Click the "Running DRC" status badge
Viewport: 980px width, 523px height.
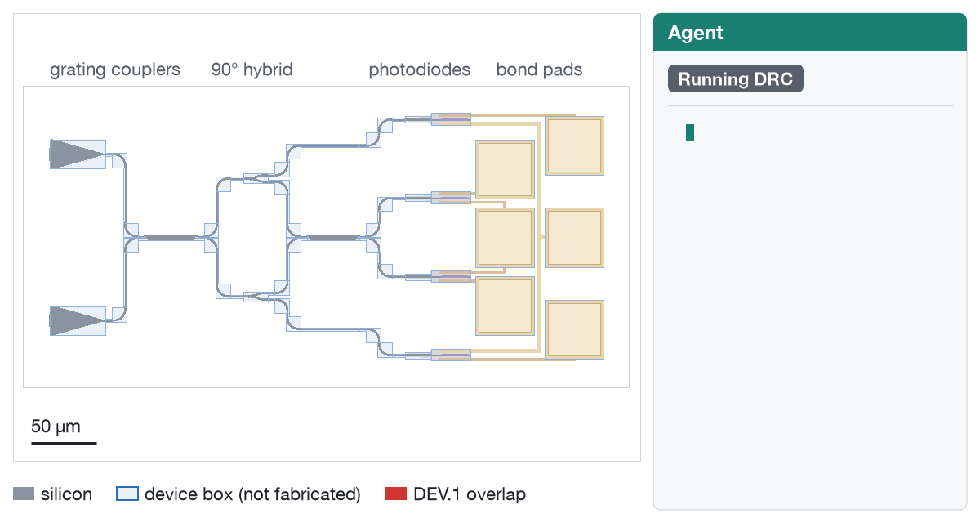(x=736, y=79)
